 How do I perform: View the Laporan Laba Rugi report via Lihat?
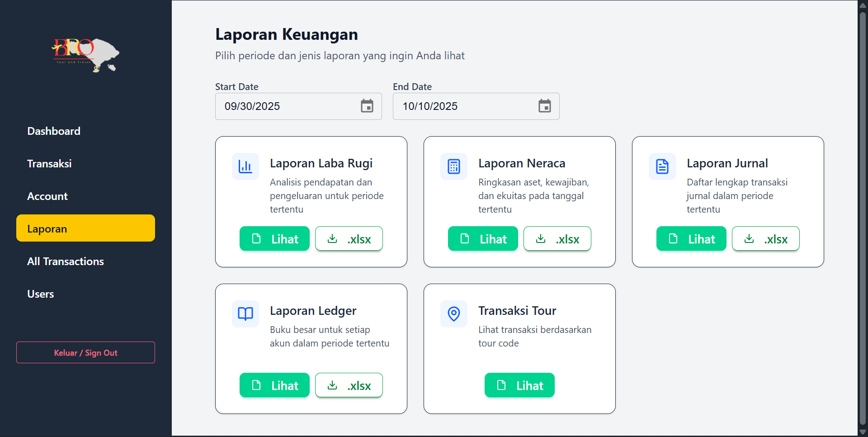pos(274,238)
